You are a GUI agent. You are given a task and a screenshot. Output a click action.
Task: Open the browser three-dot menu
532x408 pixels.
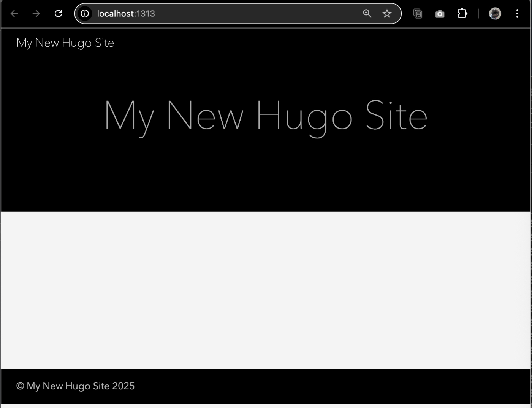[517, 14]
